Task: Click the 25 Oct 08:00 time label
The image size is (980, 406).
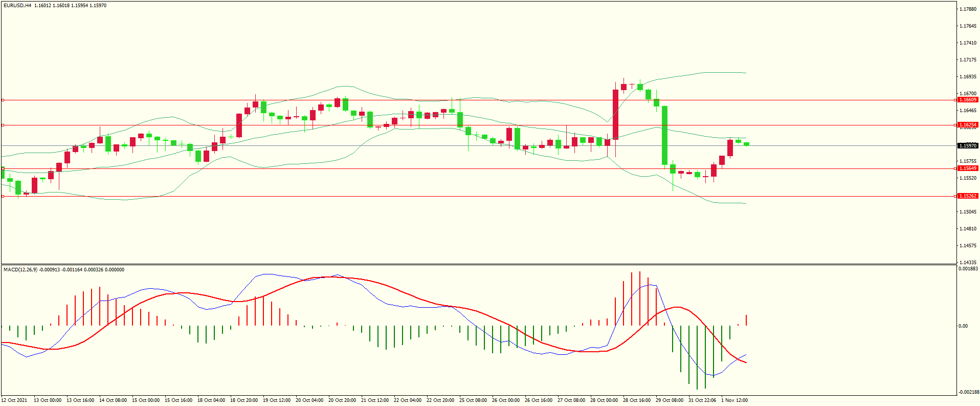Action: pyautogui.click(x=473, y=400)
